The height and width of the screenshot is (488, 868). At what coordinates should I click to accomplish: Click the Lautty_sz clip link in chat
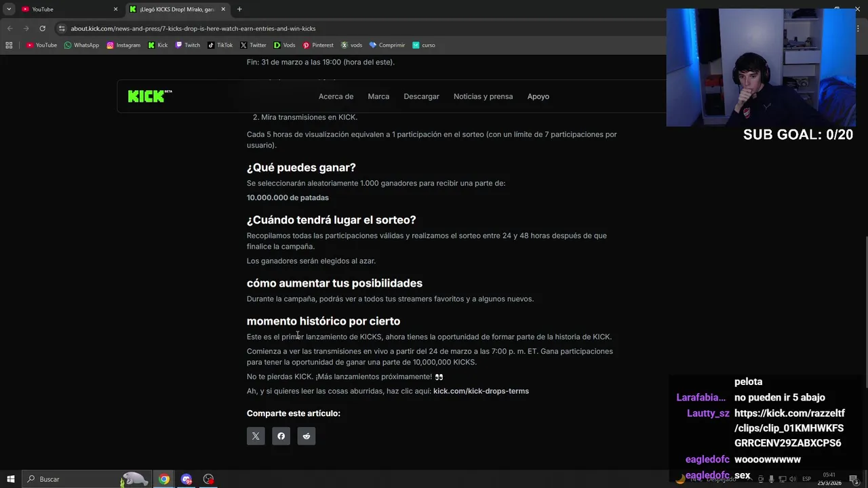(789, 428)
